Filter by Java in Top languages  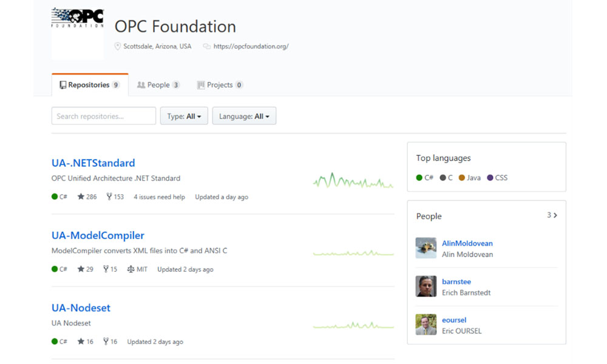470,178
